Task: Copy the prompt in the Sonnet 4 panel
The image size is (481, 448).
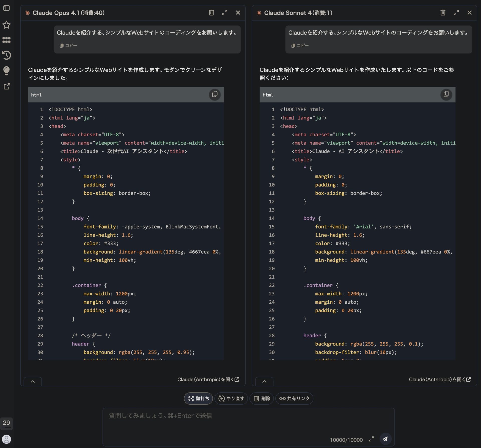Action: point(300,46)
